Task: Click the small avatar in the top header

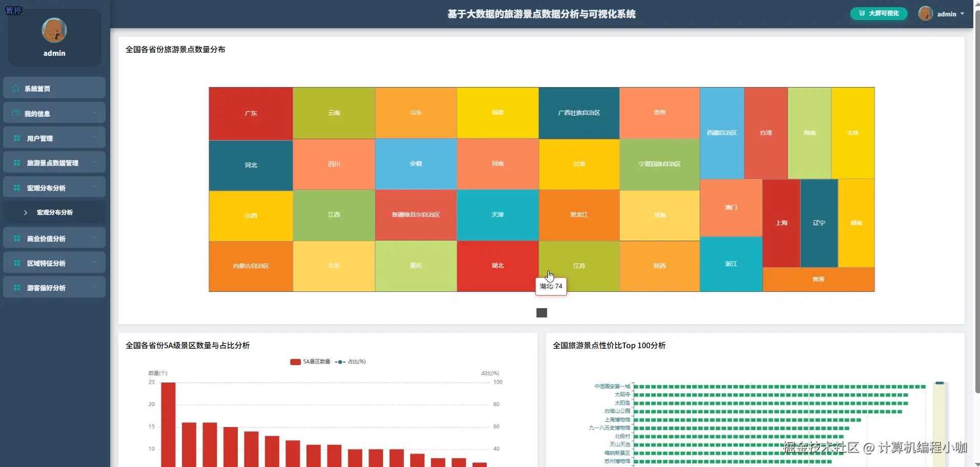Action: [926, 14]
